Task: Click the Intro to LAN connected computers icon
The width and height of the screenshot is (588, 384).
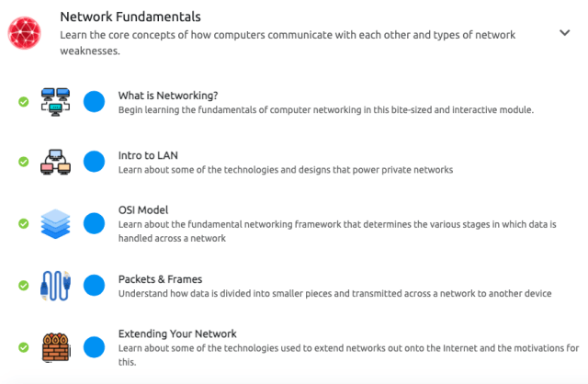Action: pyautogui.click(x=55, y=162)
